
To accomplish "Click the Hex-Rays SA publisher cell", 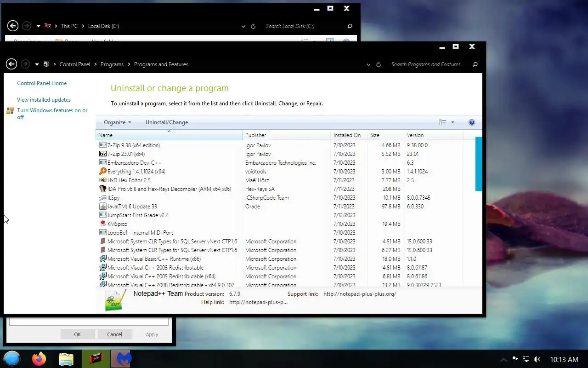I will [260, 189].
